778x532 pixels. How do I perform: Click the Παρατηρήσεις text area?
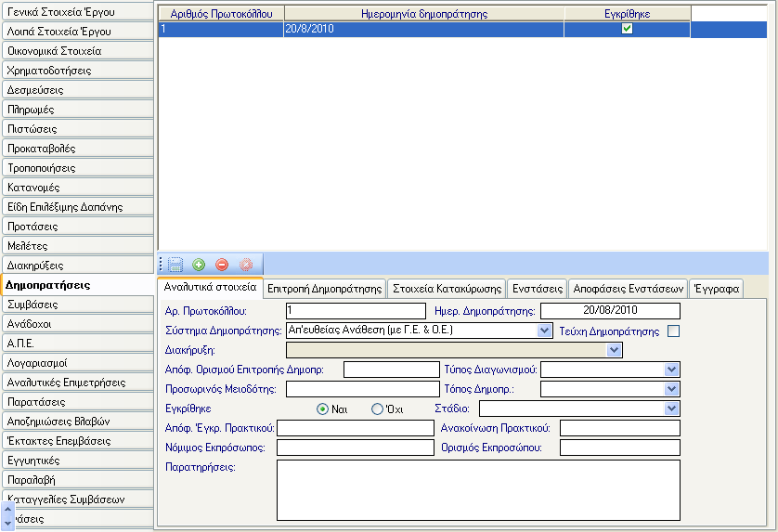click(478, 490)
